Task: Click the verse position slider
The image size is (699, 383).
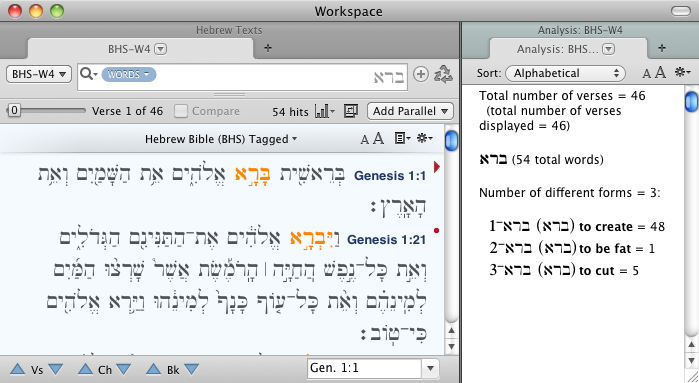Action: click(46, 110)
